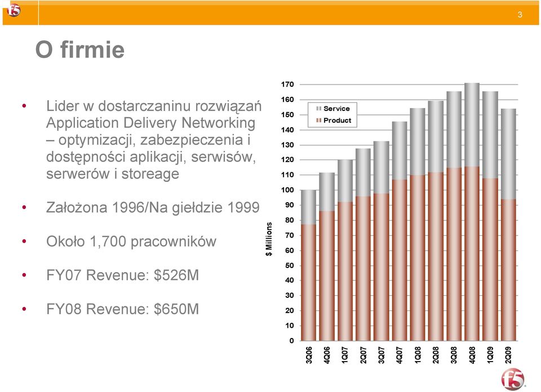Click 'Application Delivery Networking' text line

tap(151, 123)
